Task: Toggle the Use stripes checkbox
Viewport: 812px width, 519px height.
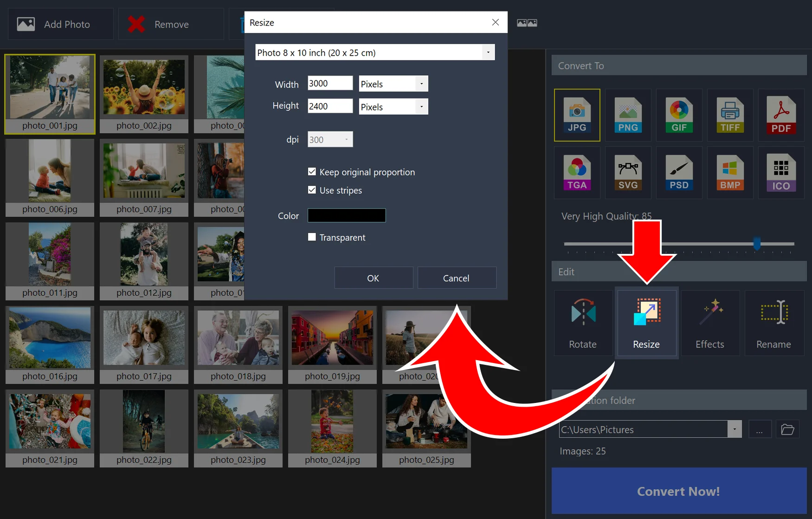Action: (312, 190)
